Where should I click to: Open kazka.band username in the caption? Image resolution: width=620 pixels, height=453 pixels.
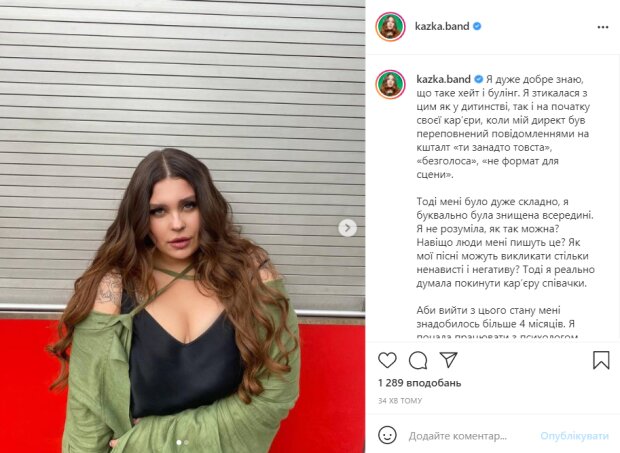tap(443, 79)
